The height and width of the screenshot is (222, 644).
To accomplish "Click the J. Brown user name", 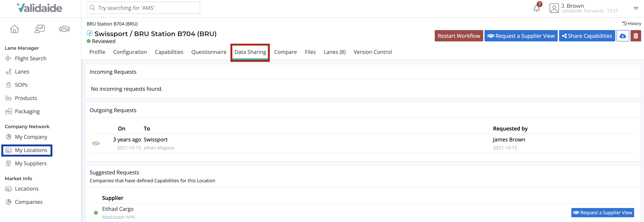I will tap(572, 6).
